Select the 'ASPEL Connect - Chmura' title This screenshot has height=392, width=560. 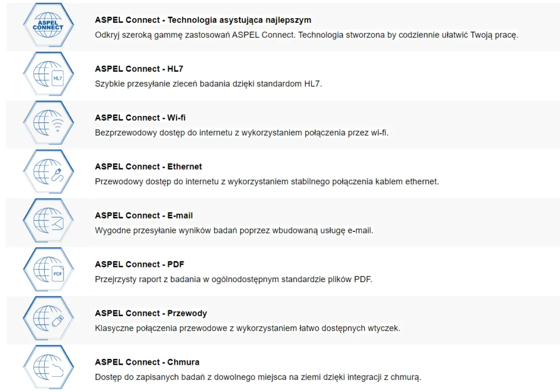(147, 362)
